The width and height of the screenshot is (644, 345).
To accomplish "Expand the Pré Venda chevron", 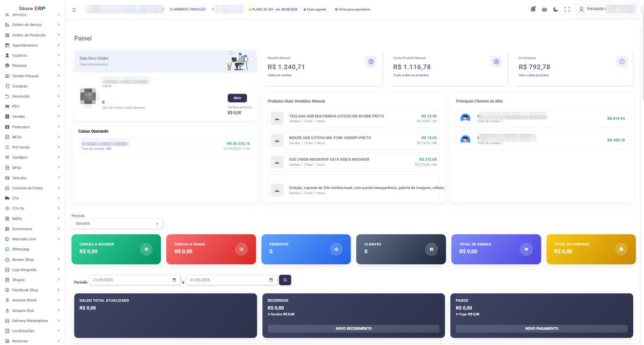I will click(58, 147).
